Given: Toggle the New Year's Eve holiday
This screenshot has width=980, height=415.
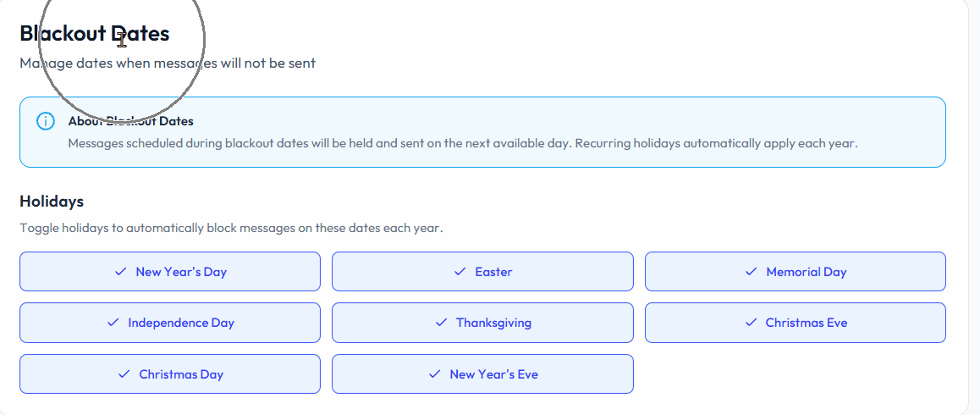Looking at the screenshot, I should tap(482, 374).
